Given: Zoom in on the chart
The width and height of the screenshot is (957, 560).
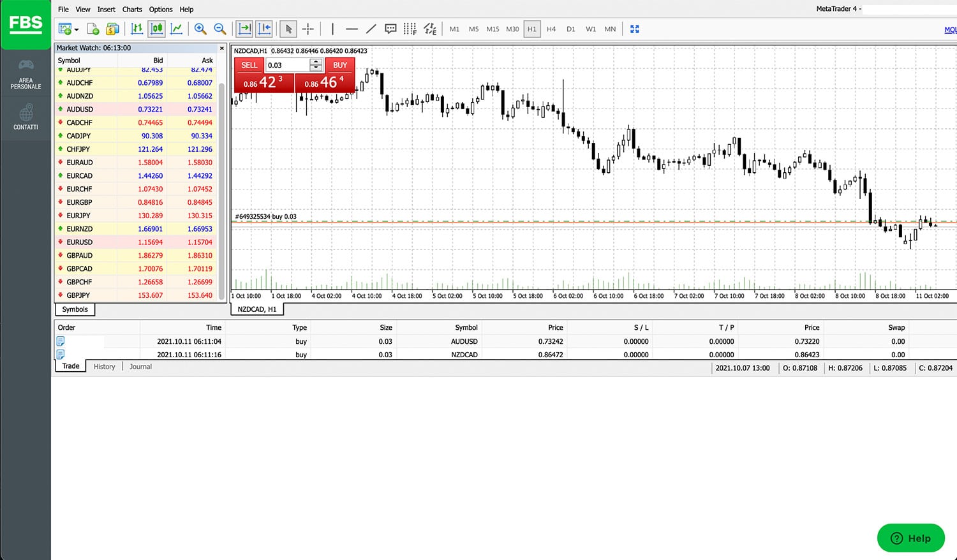Looking at the screenshot, I should (200, 29).
